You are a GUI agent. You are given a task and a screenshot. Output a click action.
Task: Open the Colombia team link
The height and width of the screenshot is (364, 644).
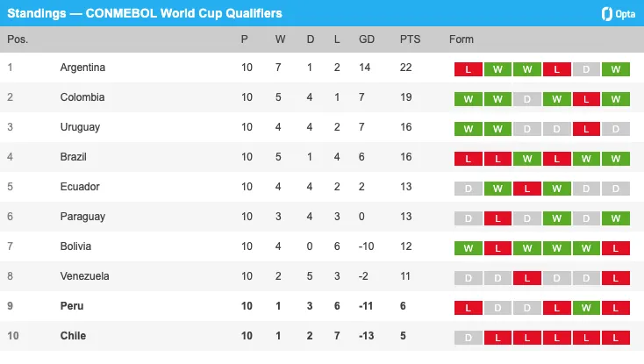pos(82,97)
